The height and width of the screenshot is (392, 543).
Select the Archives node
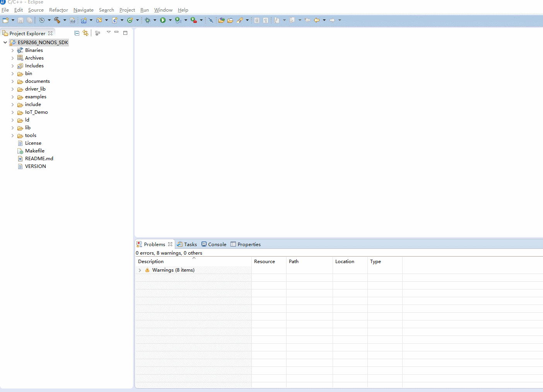coord(34,58)
